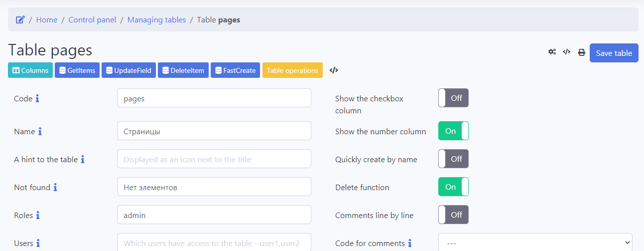
Task: Disable the Delete function toggle
Action: click(453, 187)
